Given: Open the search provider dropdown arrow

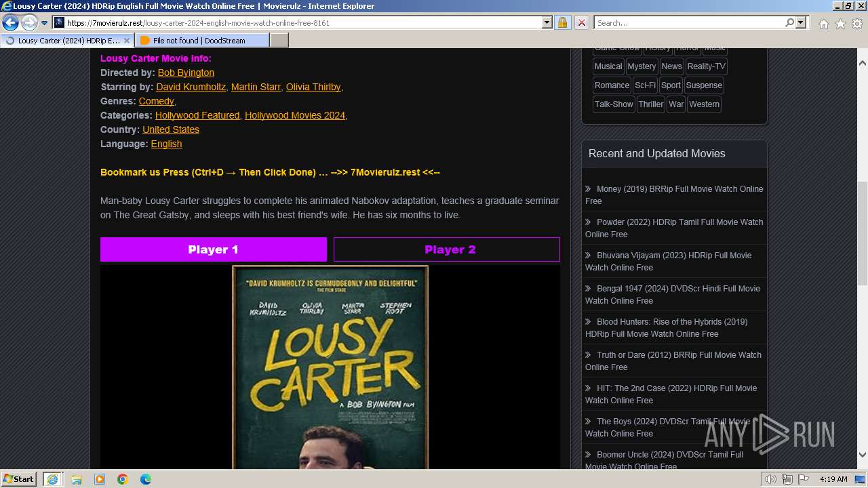Looking at the screenshot, I should 801,23.
